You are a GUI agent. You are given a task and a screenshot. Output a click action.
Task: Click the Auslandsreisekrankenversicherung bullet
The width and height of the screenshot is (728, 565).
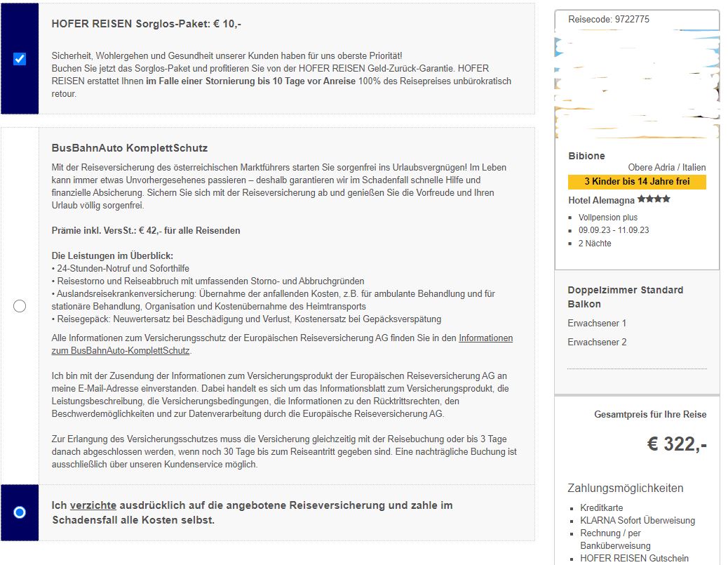point(273,300)
